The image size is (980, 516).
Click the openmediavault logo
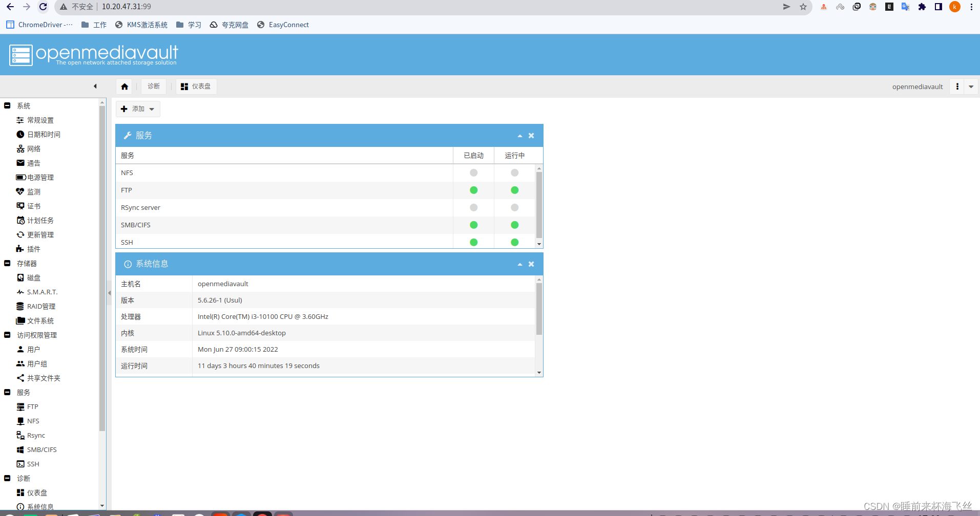pos(94,55)
